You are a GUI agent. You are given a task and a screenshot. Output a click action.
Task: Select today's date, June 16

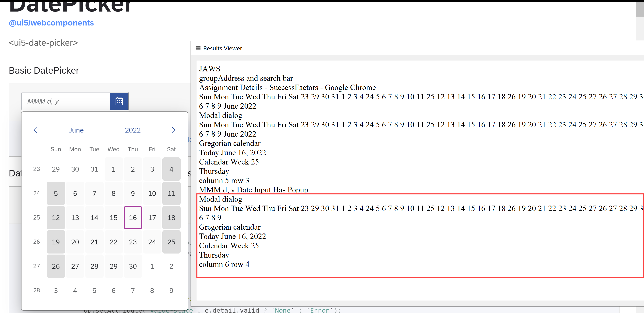click(x=133, y=218)
